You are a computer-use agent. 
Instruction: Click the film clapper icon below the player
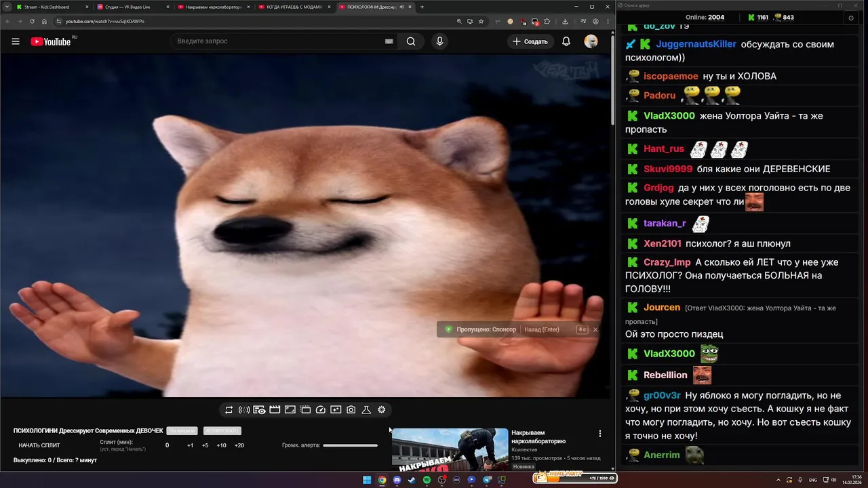275,410
